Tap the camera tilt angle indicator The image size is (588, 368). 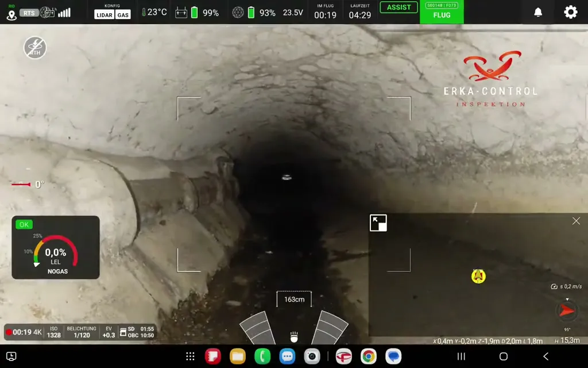click(28, 185)
